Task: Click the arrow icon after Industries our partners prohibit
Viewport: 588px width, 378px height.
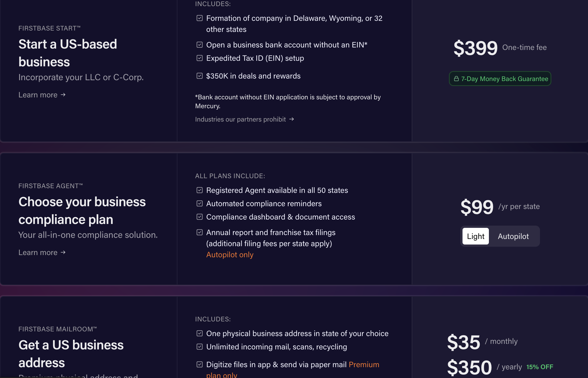Action: (292, 119)
